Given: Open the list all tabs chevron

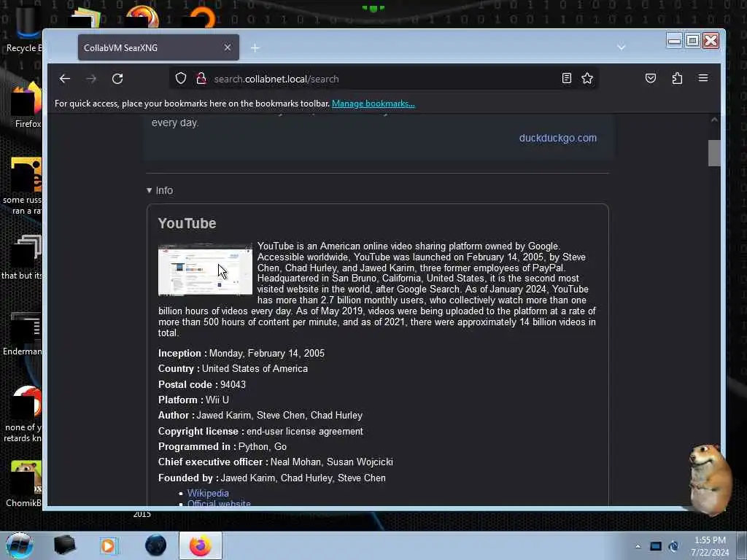Looking at the screenshot, I should click(621, 47).
